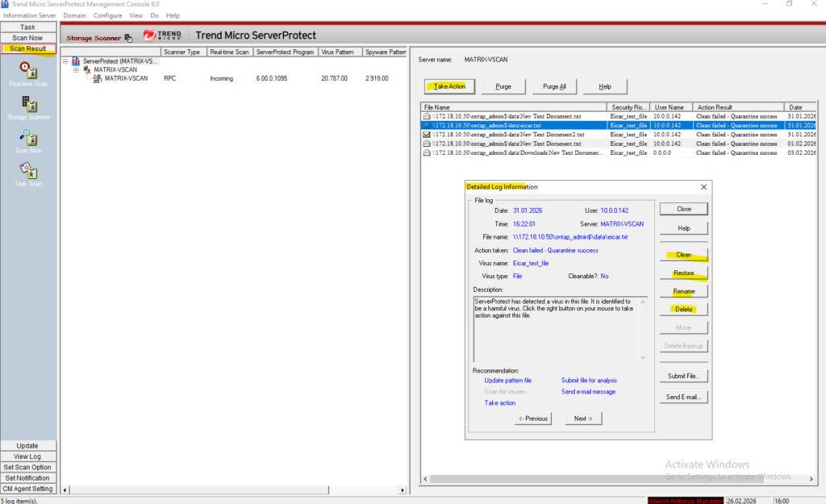Click the Storage Scanner header icon

128,37
